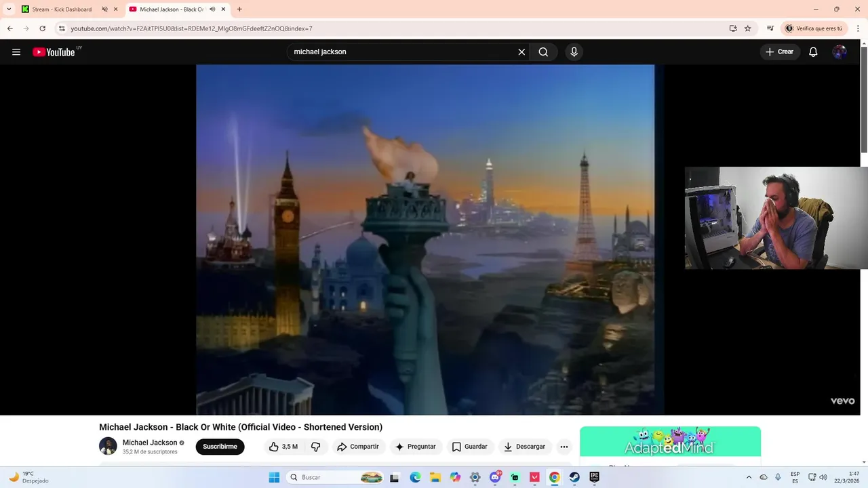Mute the Michael Jackson tab audio

[212, 9]
